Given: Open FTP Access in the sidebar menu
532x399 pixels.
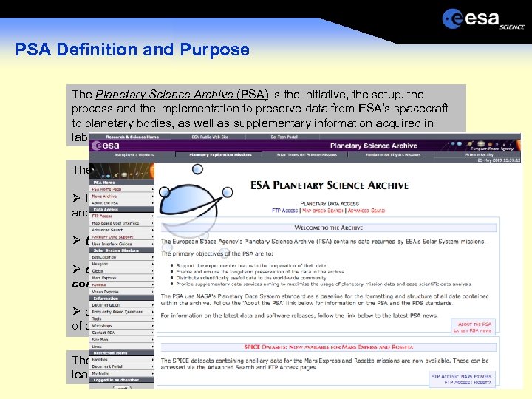Looking at the screenshot, I should (122, 216).
